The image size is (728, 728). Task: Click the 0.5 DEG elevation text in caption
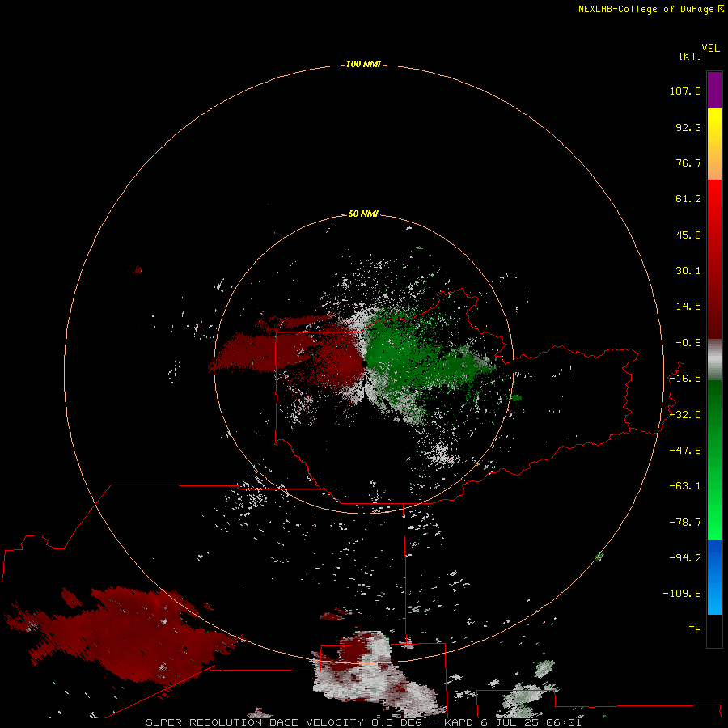(x=397, y=722)
